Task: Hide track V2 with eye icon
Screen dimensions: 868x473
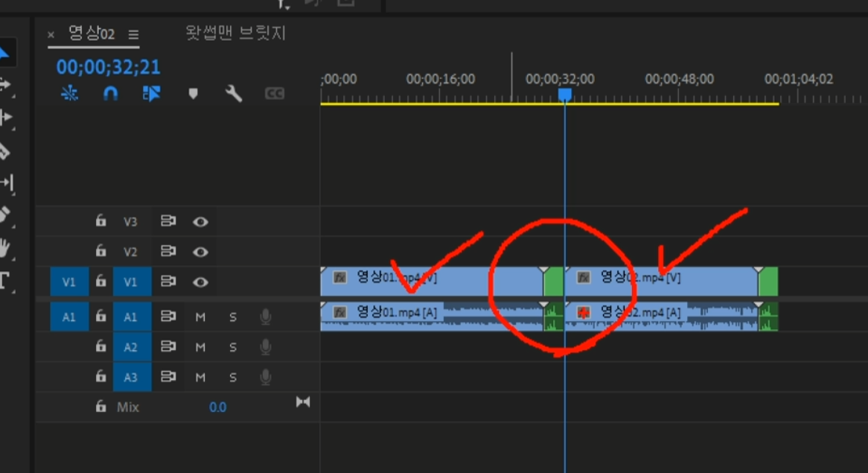Action: 200,252
